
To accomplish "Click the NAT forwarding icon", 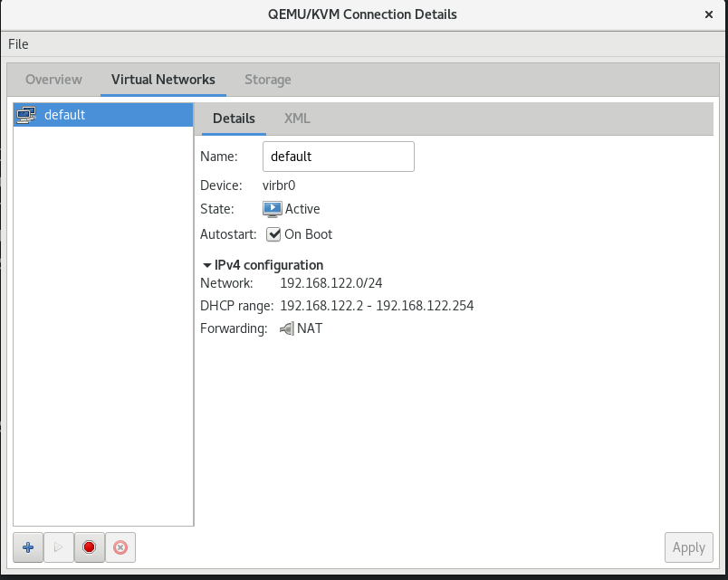I will click(x=287, y=328).
